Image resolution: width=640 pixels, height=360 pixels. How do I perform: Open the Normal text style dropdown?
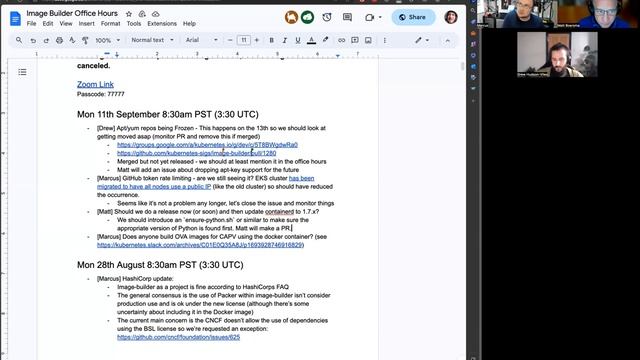click(x=152, y=40)
